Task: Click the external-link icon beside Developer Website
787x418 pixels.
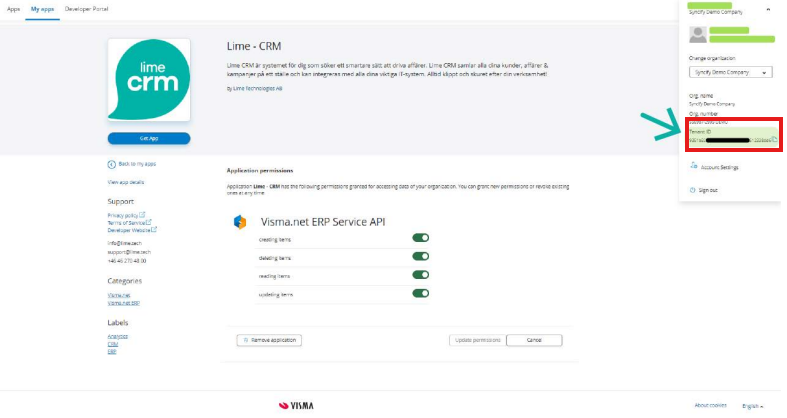Action: tap(154, 229)
